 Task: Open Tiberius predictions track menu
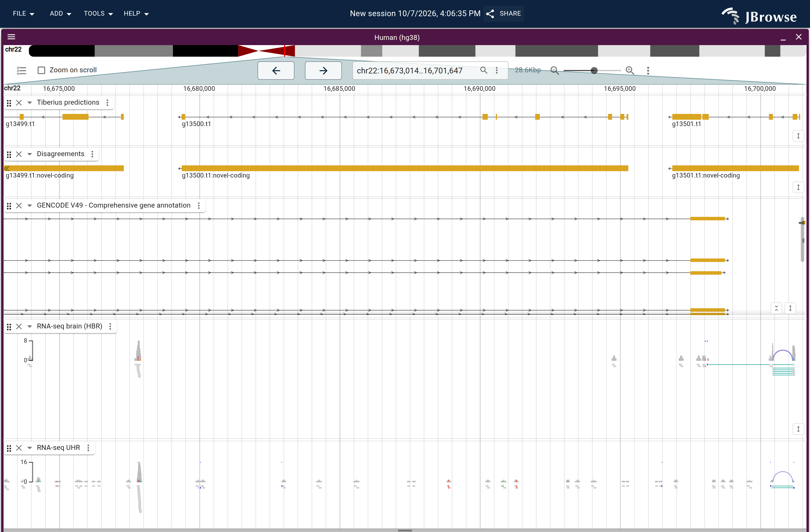(107, 102)
